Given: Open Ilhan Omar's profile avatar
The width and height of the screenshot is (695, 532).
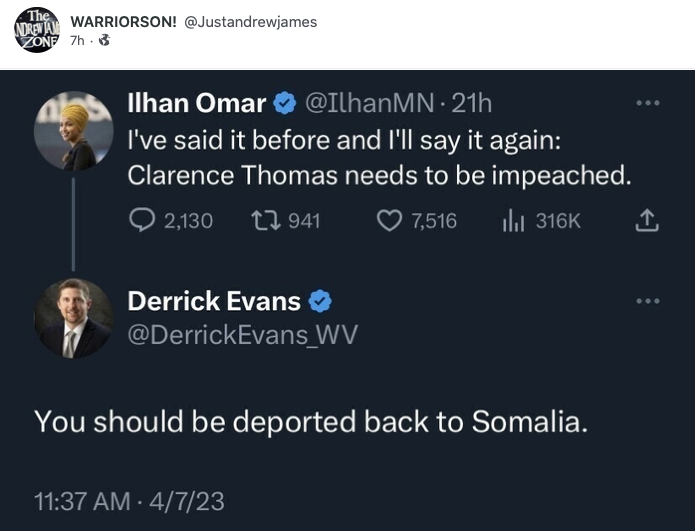Looking at the screenshot, I should pyautogui.click(x=73, y=131).
